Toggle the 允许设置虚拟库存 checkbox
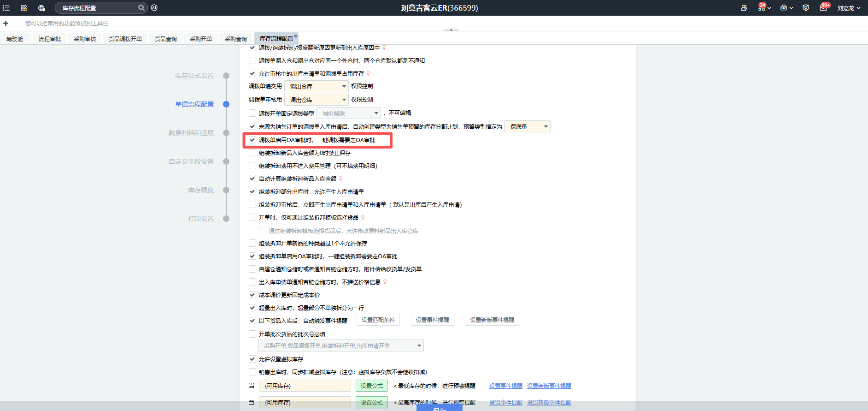Viewport: 868px width, 411px height. point(252,359)
